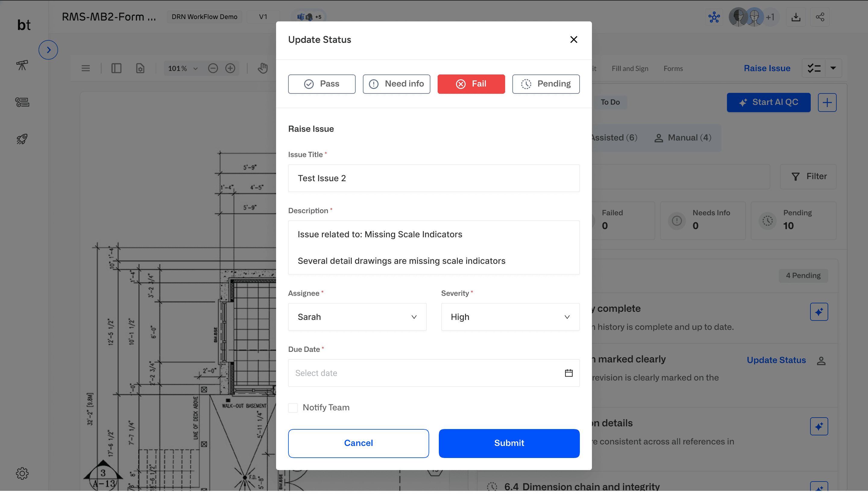868x499 pixels.
Task: Open the 101% zoom level dropdown
Action: [x=183, y=68]
